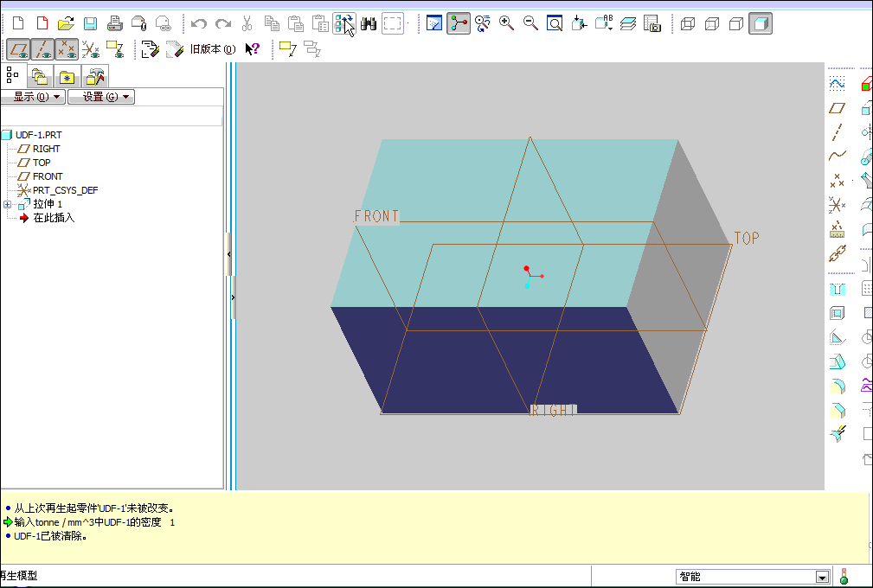Open the layers panel
This screenshot has height=588, width=873.
coord(628,23)
